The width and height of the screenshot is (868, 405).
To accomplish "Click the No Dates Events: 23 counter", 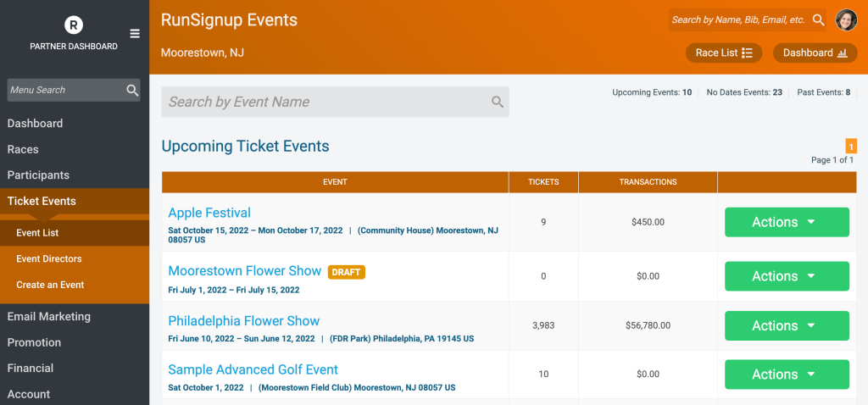I will click(x=744, y=92).
